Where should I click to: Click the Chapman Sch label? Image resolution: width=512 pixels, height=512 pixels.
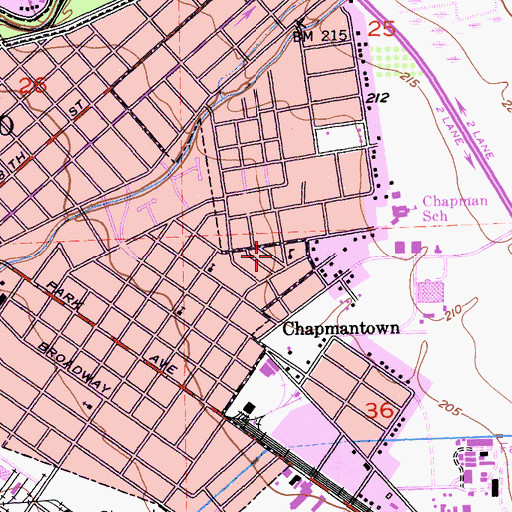455,208
